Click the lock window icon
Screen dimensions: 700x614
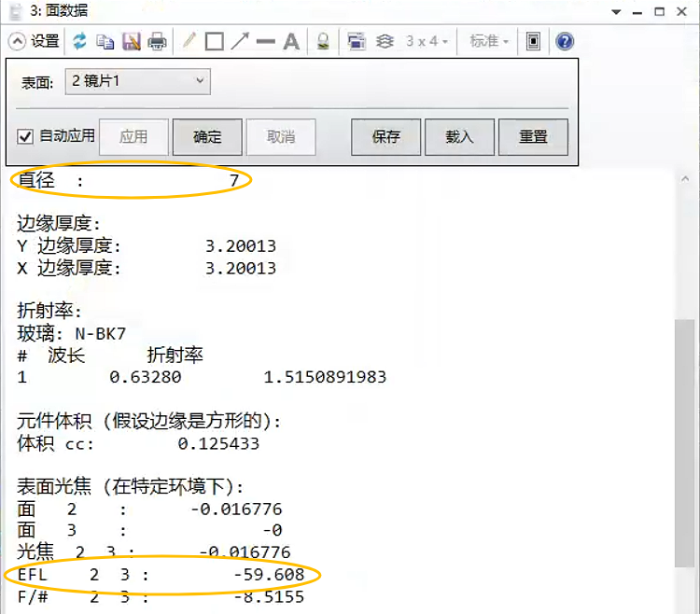[x=323, y=41]
